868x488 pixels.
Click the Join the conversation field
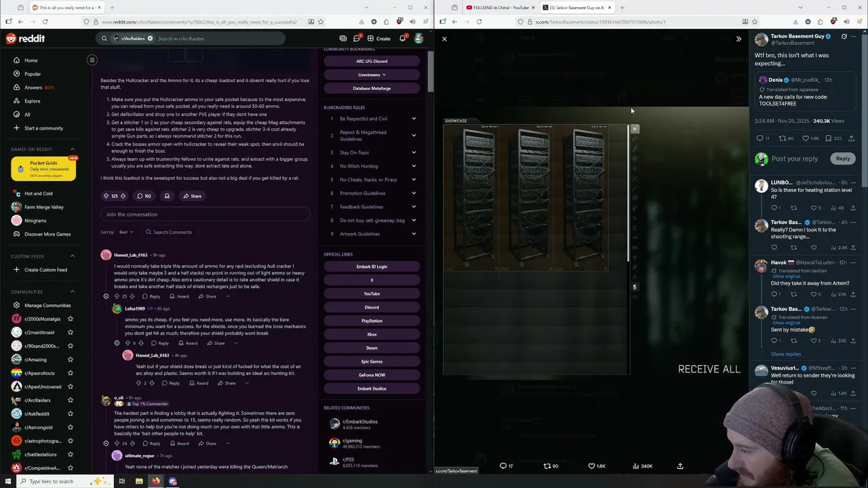click(205, 214)
